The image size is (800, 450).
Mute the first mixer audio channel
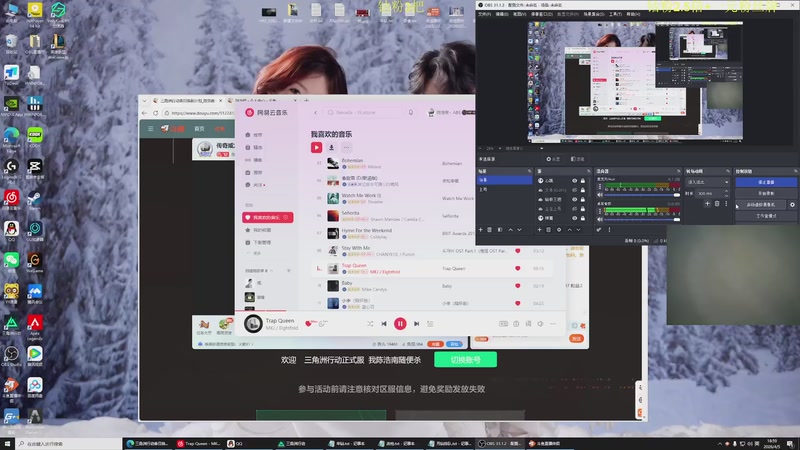(x=599, y=195)
